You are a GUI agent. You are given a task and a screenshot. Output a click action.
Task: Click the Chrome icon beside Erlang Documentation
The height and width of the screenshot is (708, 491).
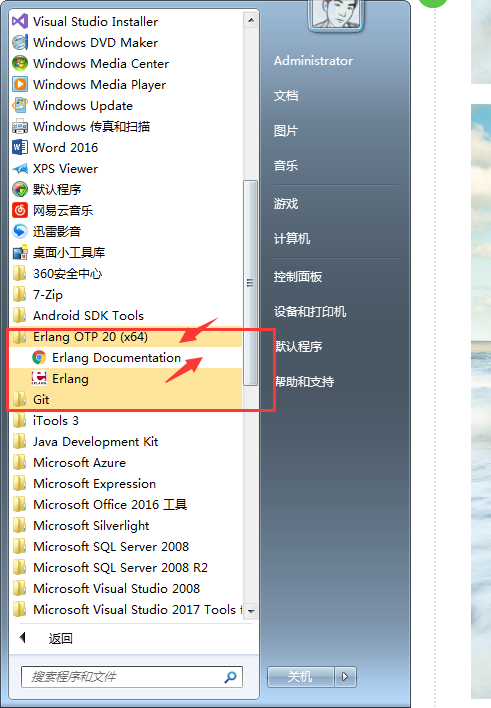point(39,358)
